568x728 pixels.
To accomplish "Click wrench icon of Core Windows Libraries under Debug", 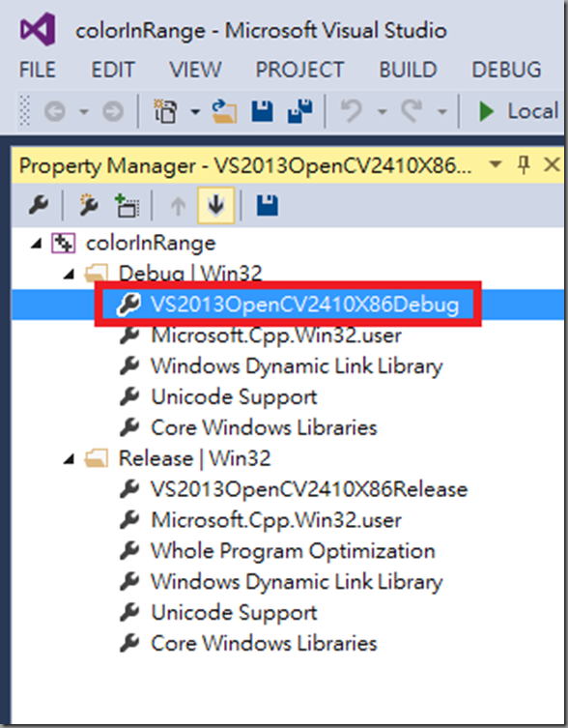I will pyautogui.click(x=129, y=427).
